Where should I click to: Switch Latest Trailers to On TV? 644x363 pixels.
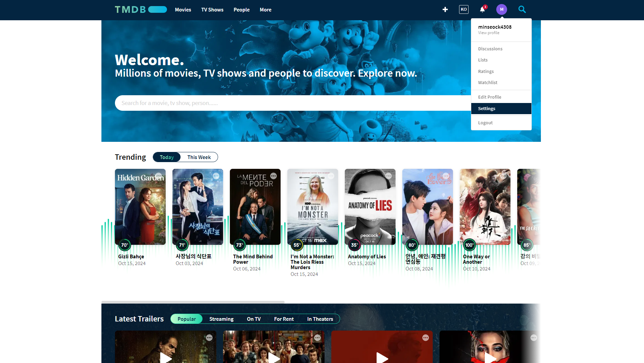point(254,319)
